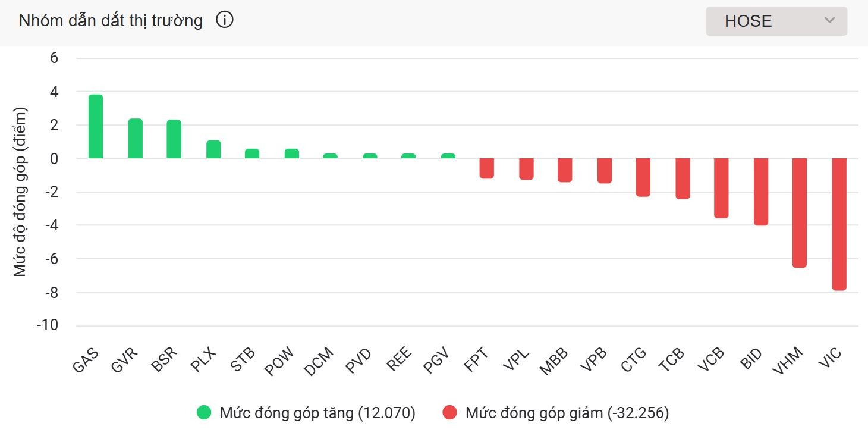Click the 'Nhóm dẫn dắt thị trường' title
The width and height of the screenshot is (868, 445).
tap(111, 21)
